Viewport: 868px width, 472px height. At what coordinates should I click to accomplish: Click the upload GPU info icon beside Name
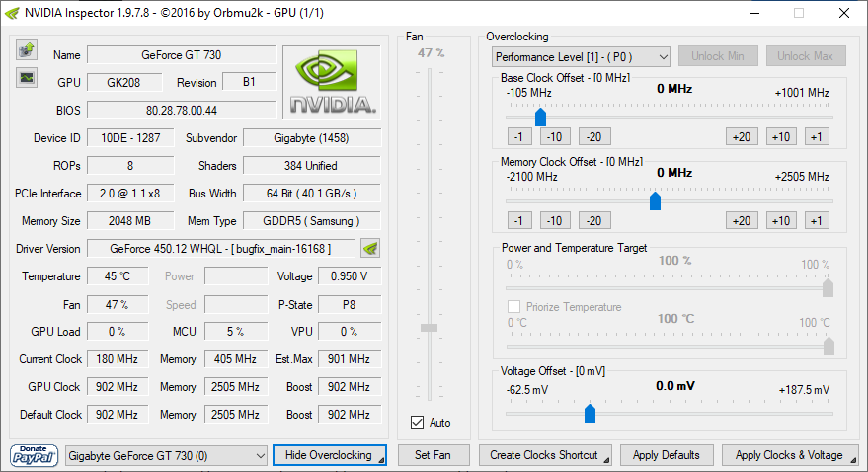pyautogui.click(x=27, y=50)
